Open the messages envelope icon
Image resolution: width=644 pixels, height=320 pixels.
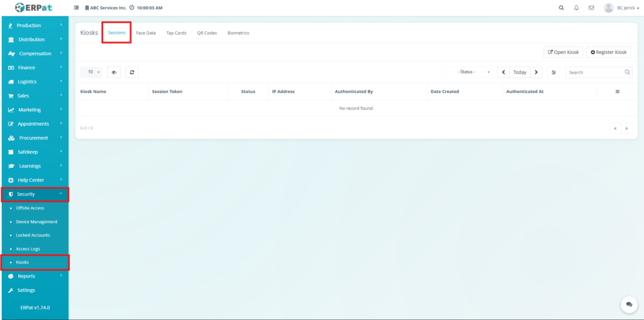(591, 8)
